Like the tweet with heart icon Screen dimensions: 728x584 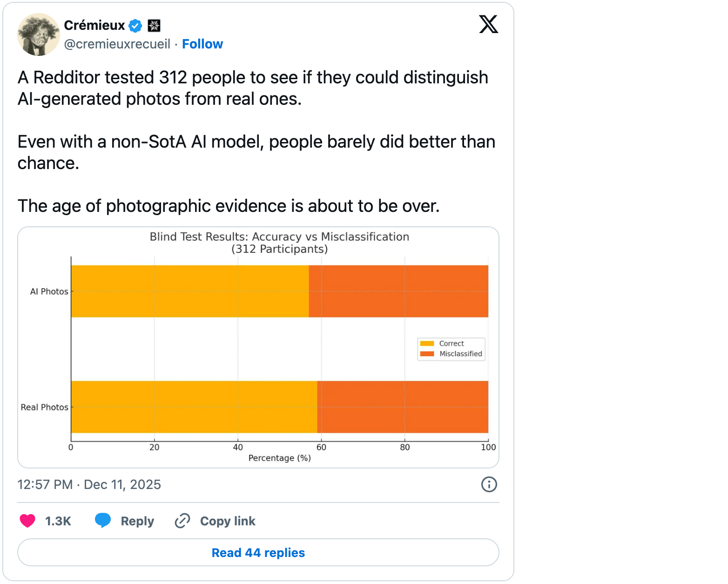27,521
